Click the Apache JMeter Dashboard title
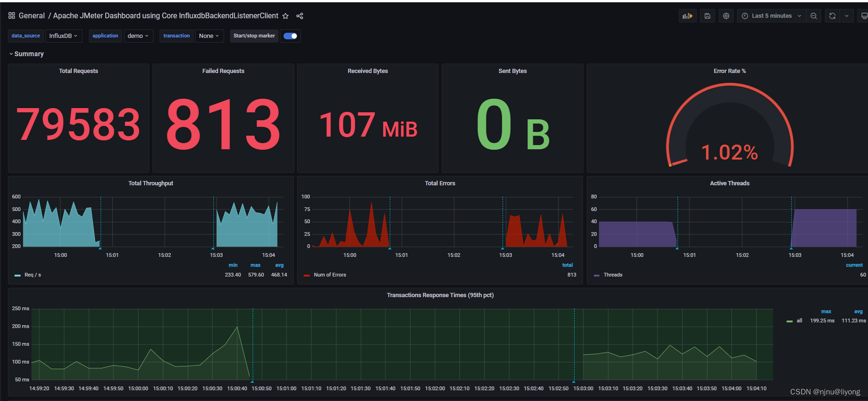The height and width of the screenshot is (401, 868). [166, 16]
